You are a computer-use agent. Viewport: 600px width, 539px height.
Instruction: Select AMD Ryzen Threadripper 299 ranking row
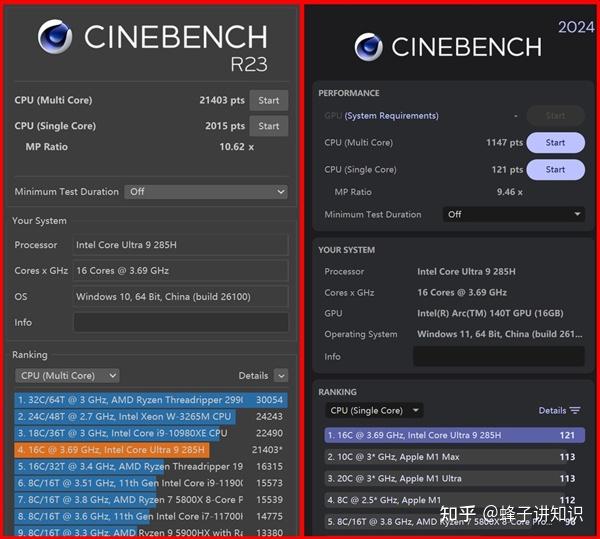[x=151, y=400]
